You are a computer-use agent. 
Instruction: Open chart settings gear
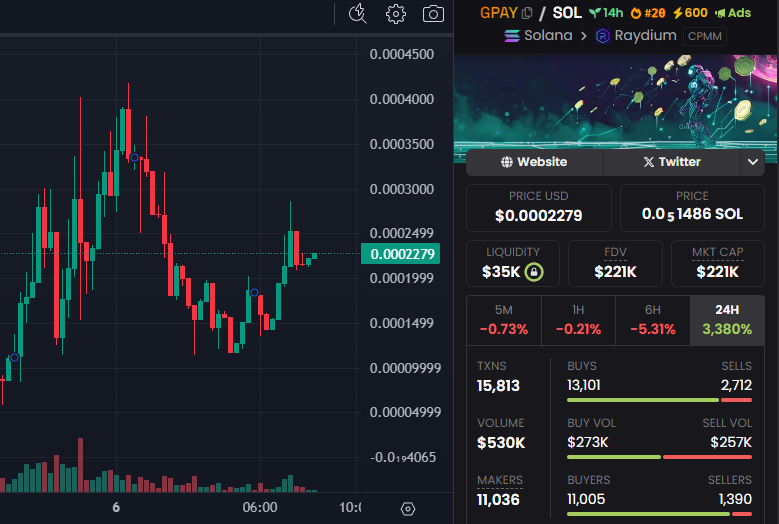(395, 14)
